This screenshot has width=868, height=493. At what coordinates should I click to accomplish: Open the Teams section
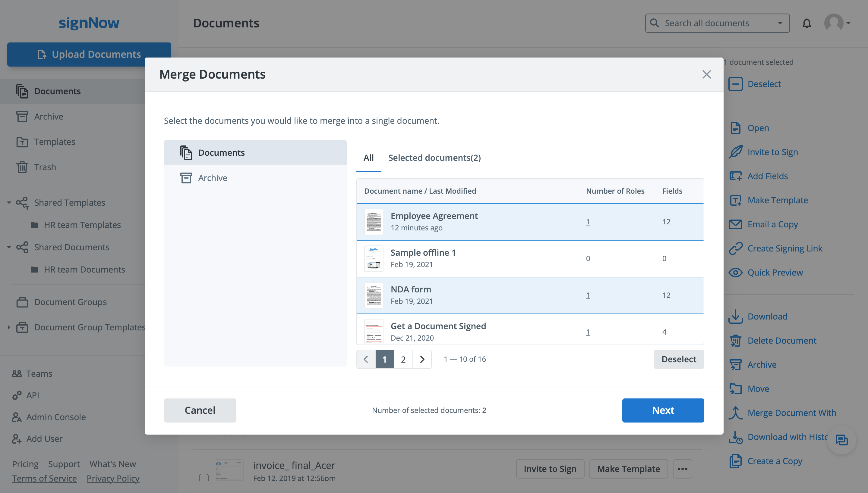point(39,373)
